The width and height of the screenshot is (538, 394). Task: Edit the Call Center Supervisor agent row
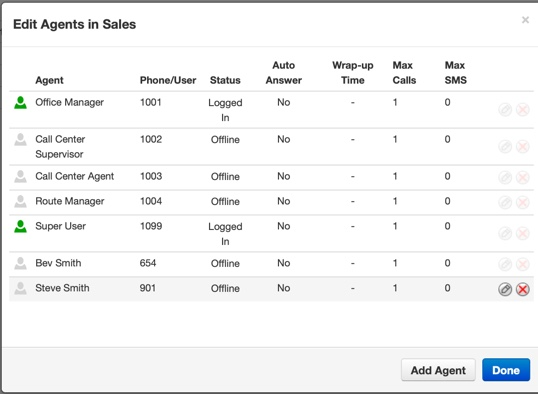coord(505,147)
